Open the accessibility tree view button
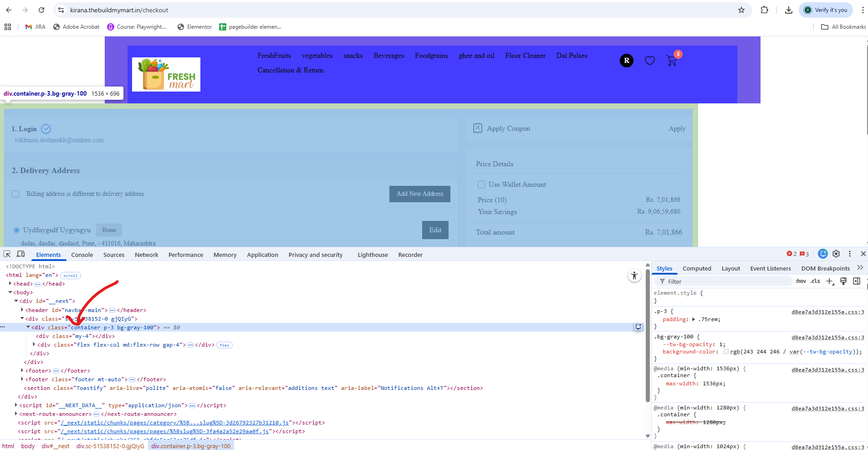This screenshot has height=450, width=868. 634,276
